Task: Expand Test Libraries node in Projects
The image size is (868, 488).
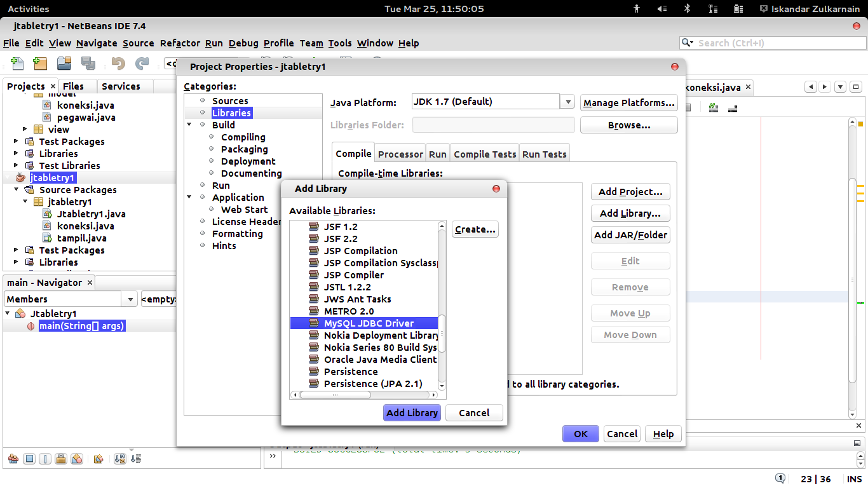Action: 17,166
